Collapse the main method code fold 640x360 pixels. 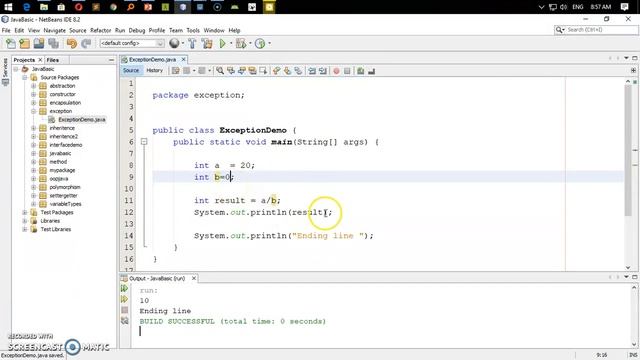click(144, 142)
